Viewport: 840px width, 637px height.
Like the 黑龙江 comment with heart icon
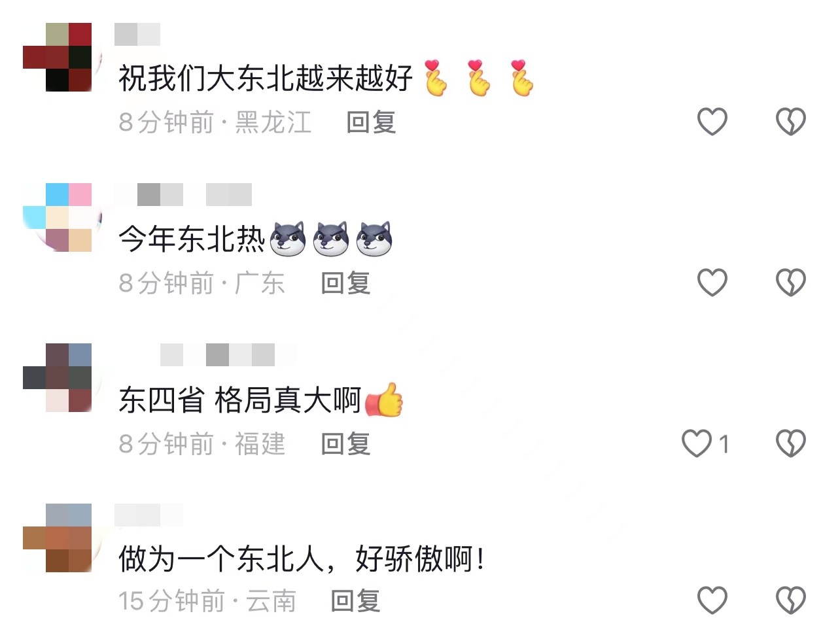point(712,122)
